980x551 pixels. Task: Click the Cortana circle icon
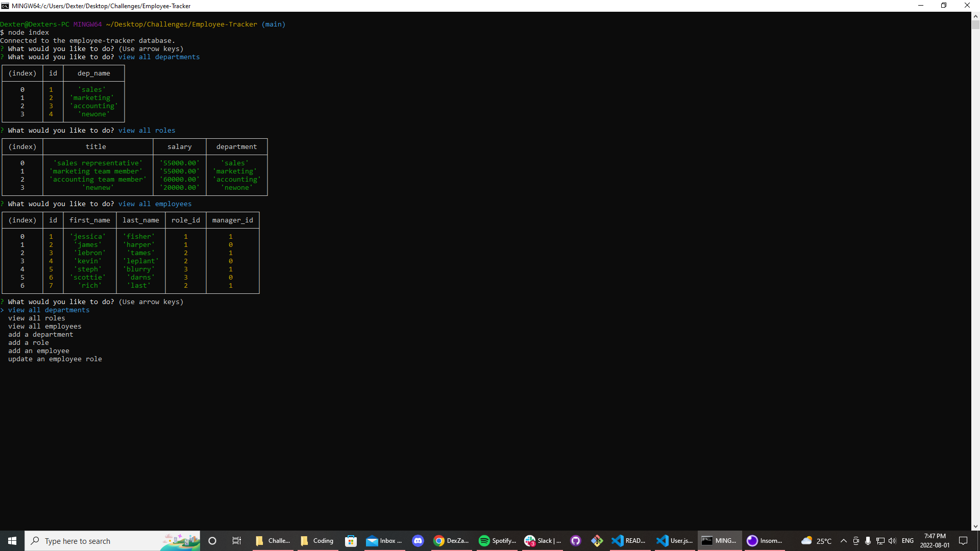[x=213, y=541]
